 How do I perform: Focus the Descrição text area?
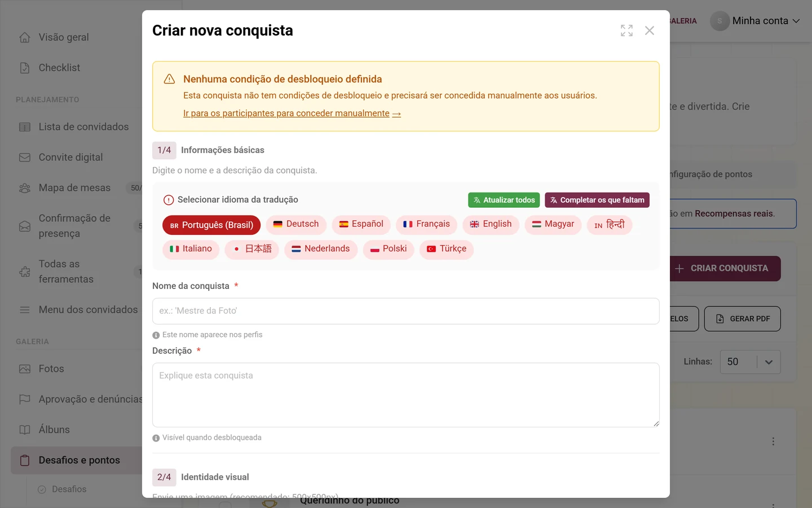point(406,395)
